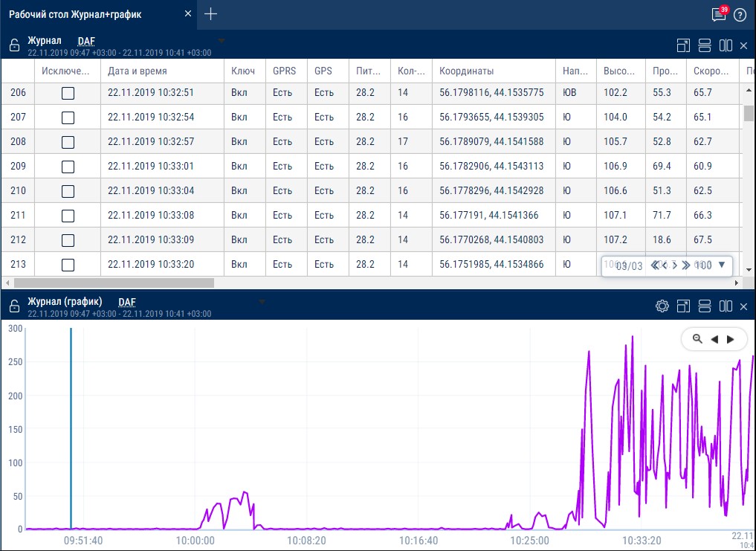The width and height of the screenshot is (756, 551).
Task: Check the exclude box for row 208
Action: 68,142
